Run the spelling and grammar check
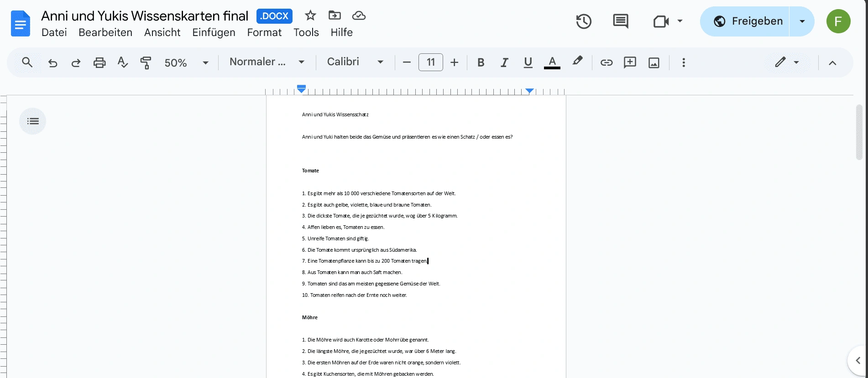The image size is (868, 378). click(x=122, y=62)
